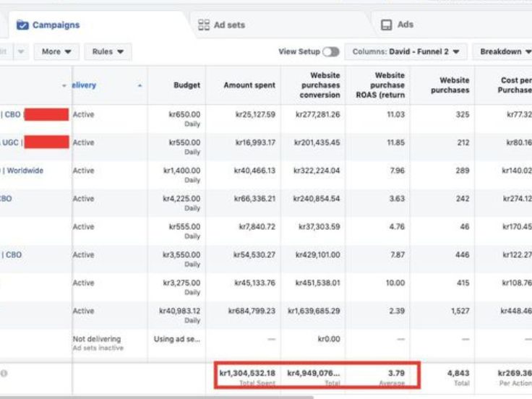Click the Website purchase ROAS header
532x399 pixels.
pyautogui.click(x=389, y=85)
